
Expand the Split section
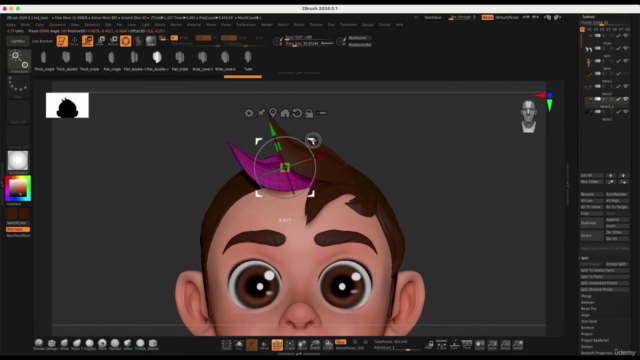coord(585,258)
